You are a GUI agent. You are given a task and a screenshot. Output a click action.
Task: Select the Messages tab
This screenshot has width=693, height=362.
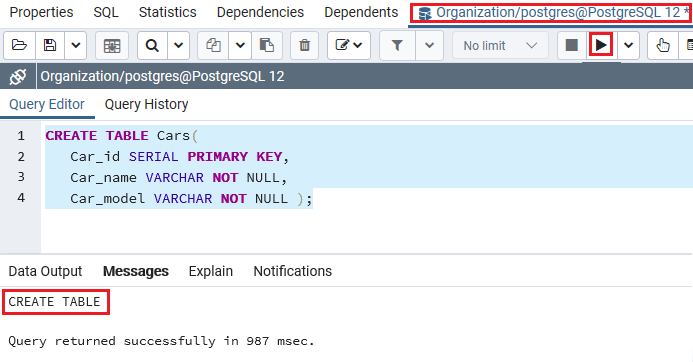tap(136, 271)
